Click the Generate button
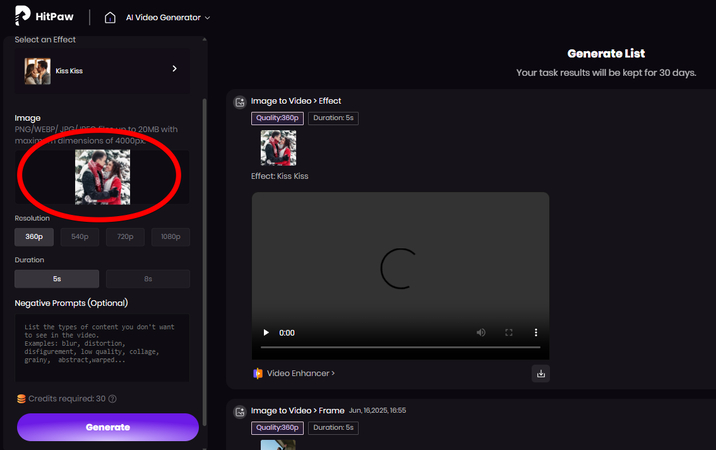 (108, 427)
